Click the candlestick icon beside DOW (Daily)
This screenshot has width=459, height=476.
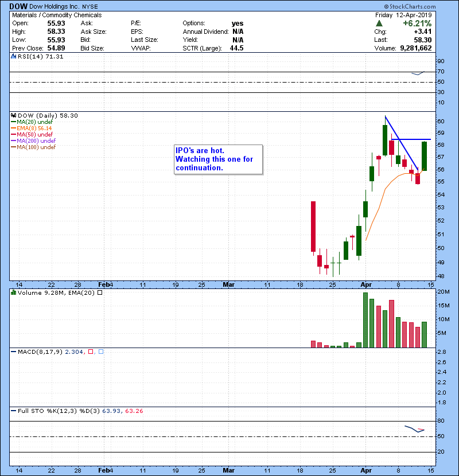[x=13, y=116]
